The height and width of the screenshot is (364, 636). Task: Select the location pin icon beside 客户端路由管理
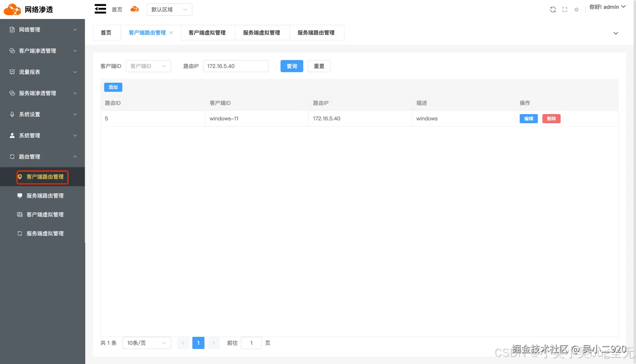(x=20, y=177)
